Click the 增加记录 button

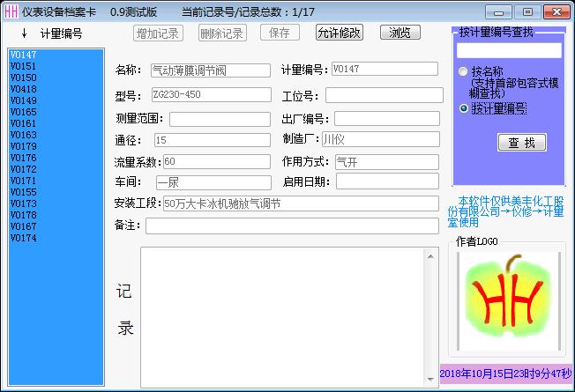tap(158, 33)
